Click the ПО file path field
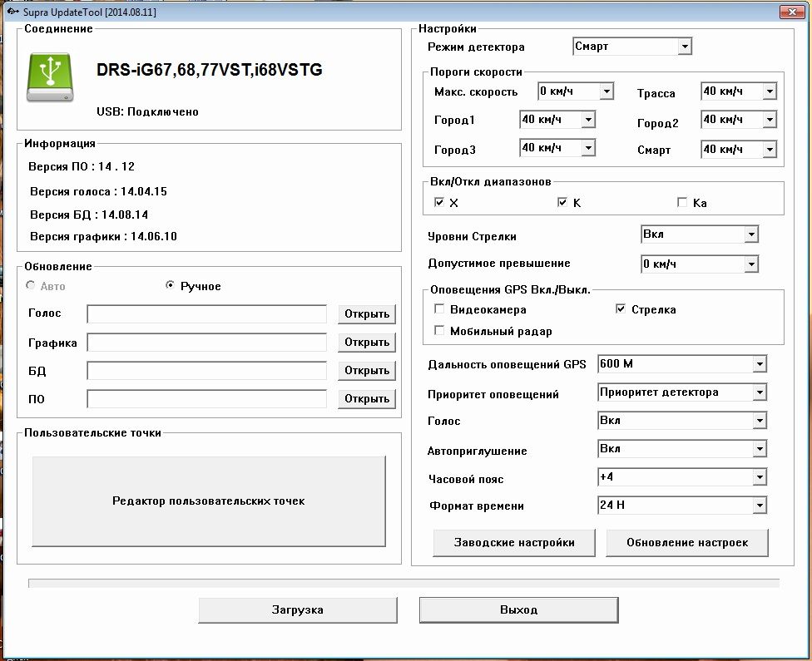The image size is (812, 661). tap(206, 398)
